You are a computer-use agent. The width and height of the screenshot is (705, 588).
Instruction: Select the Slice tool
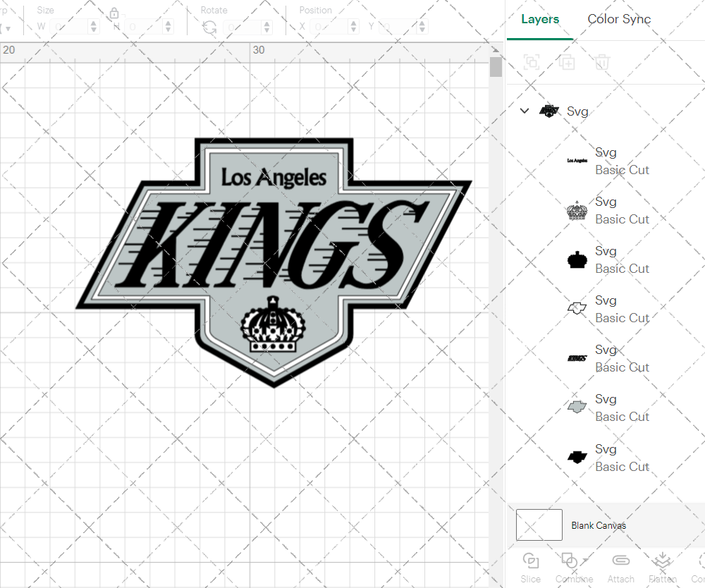tap(530, 566)
